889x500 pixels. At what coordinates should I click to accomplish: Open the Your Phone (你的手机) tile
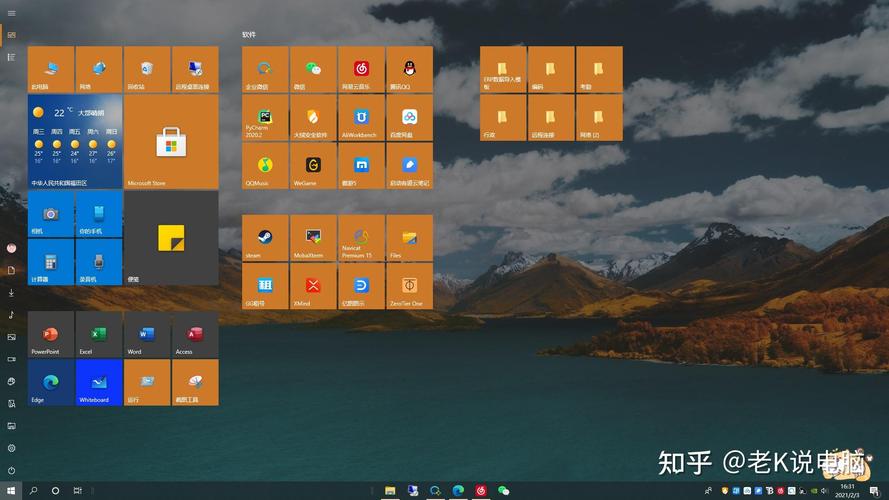point(99,214)
